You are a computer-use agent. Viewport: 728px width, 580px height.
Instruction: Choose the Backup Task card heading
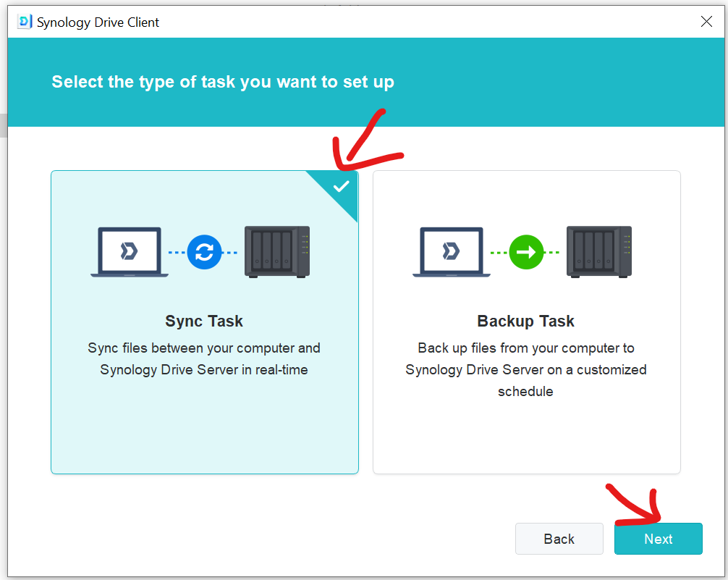[x=525, y=321]
